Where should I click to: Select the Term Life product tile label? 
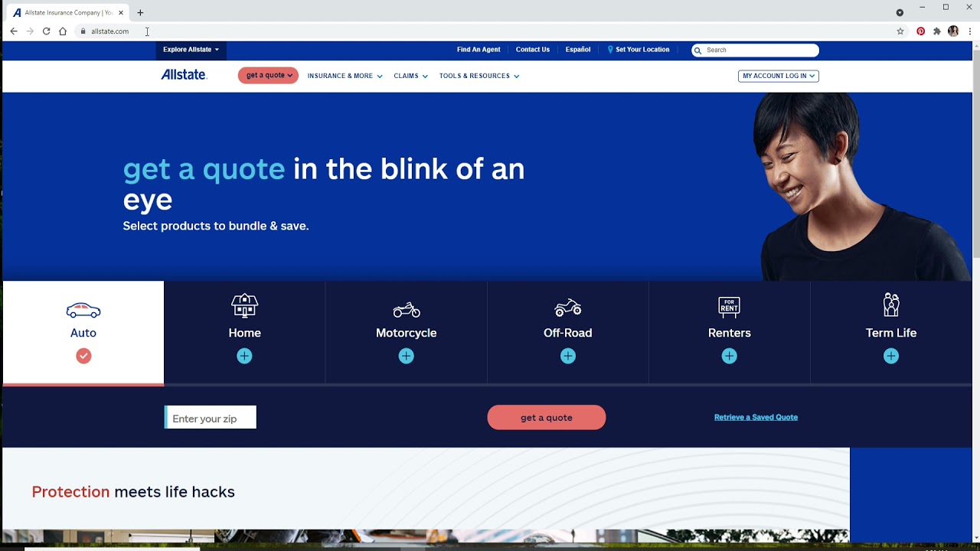coord(891,333)
